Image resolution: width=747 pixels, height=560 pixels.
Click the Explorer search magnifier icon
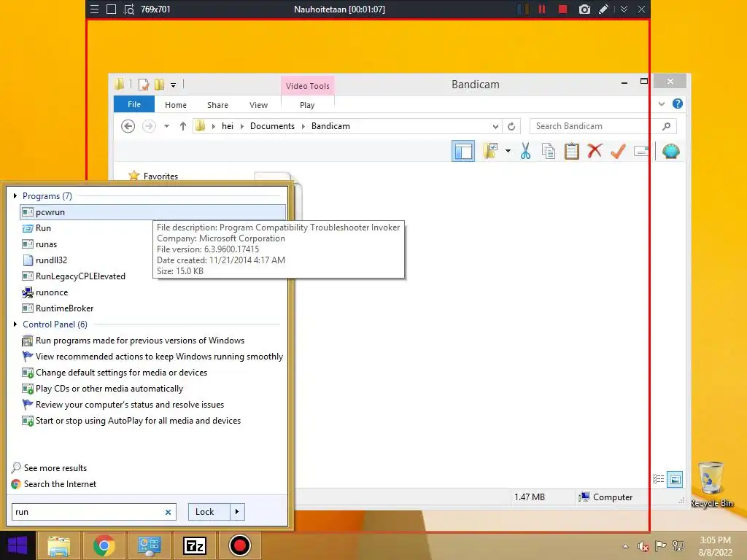click(667, 126)
